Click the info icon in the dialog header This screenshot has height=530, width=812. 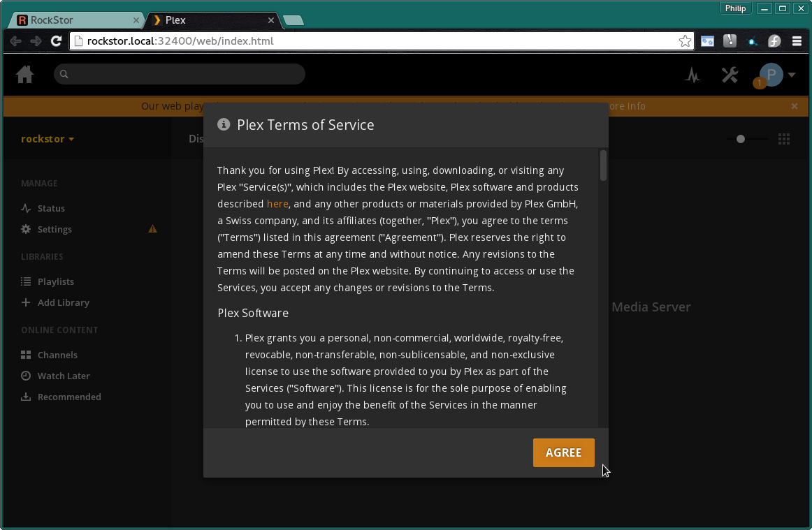[224, 124]
